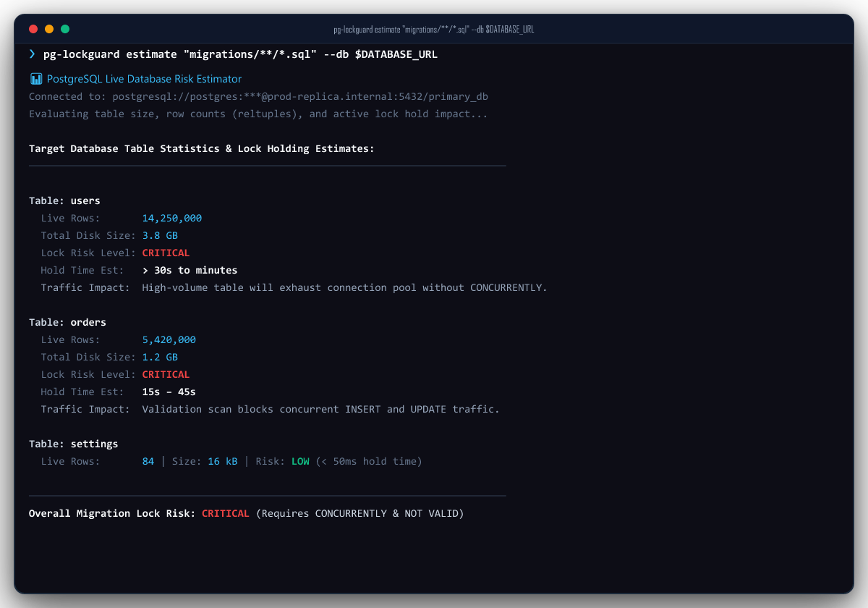
Task: Click the 'Evaluating table size, row counts' line
Action: click(258, 114)
